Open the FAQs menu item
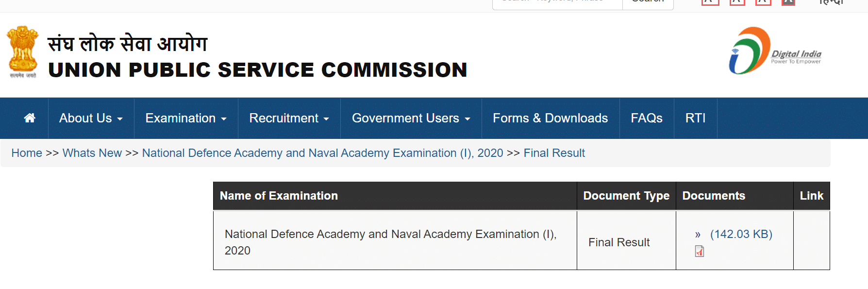Viewport: 868px width, 289px height. point(647,118)
